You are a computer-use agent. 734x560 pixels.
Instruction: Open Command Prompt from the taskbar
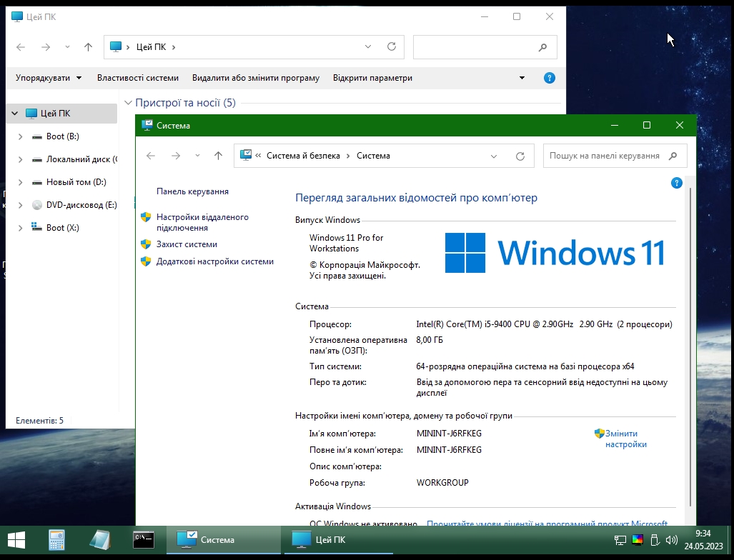143,540
